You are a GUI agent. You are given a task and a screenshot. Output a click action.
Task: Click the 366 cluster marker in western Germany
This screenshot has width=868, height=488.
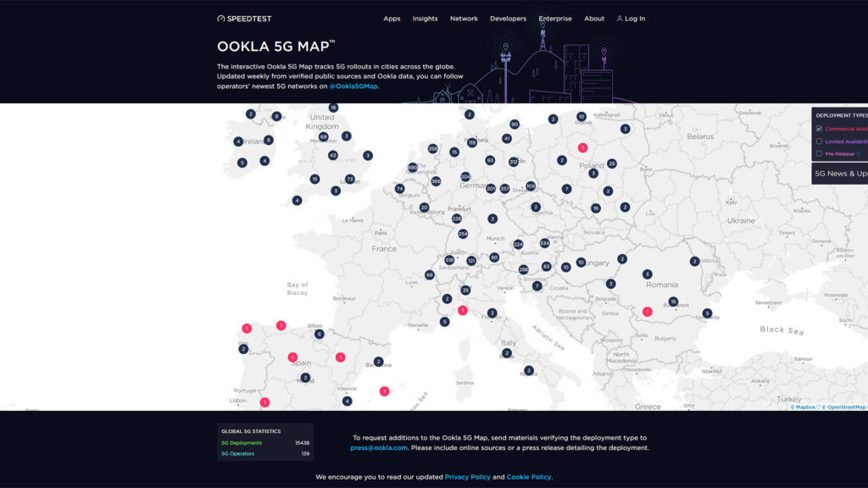pos(436,181)
